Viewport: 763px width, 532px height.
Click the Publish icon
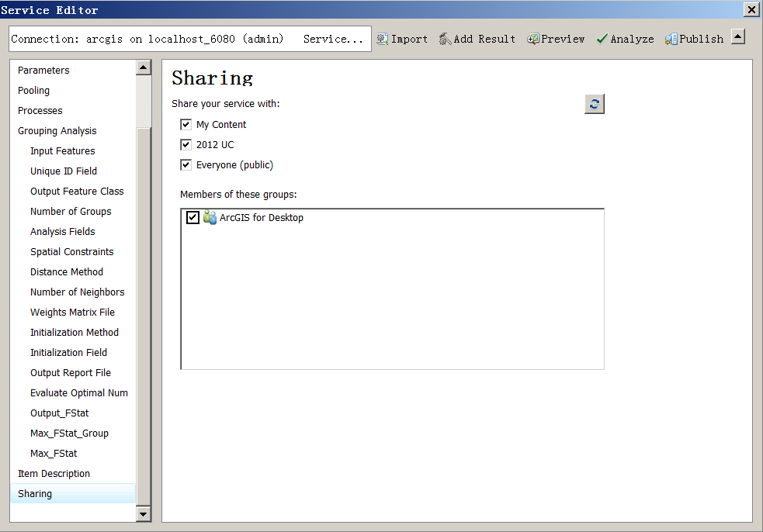point(671,39)
